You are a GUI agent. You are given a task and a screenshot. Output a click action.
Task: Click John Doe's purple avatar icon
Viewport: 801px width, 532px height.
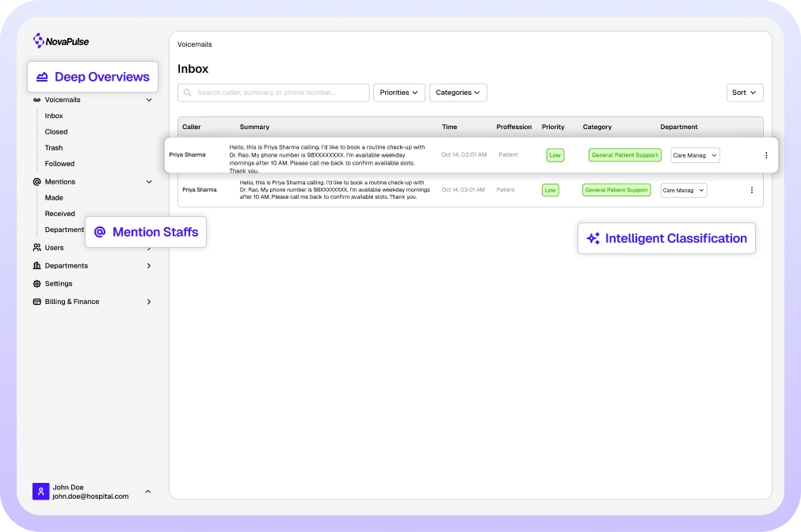(40, 492)
